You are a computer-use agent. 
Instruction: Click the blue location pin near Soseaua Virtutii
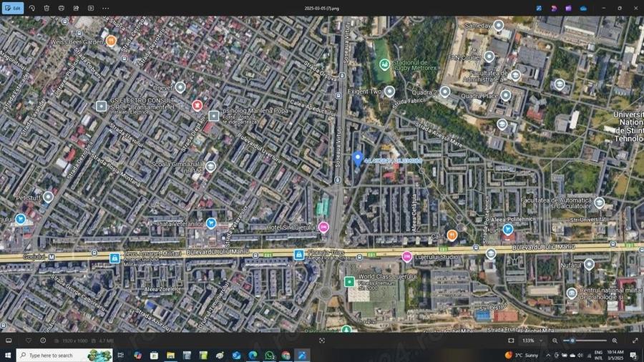pyautogui.click(x=357, y=158)
